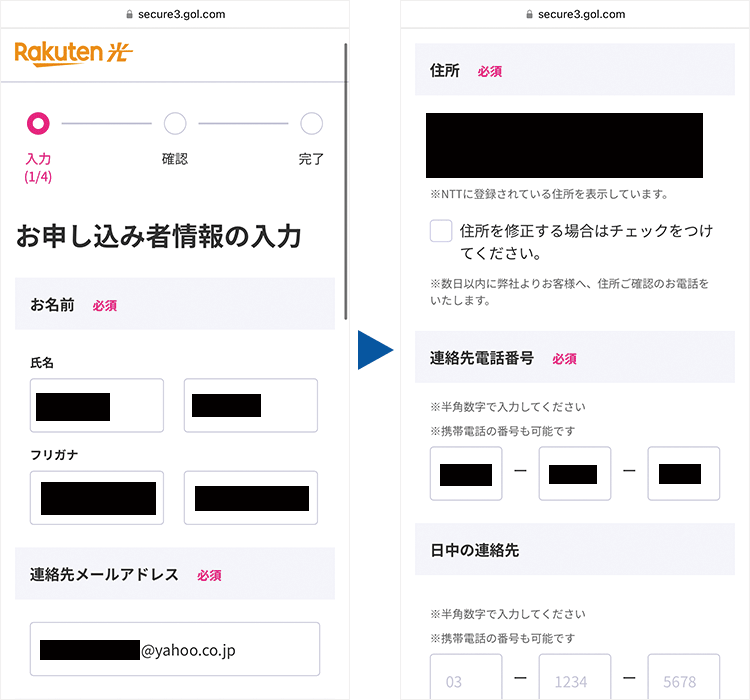The image size is (750, 700).
Task: Focus last 連絡先電話番号 field
Action: point(684,474)
